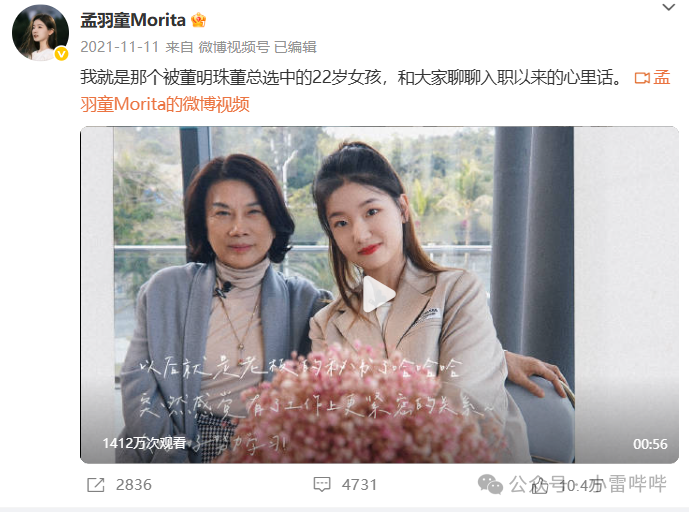Click the 孟羽童 profile avatar
Viewport: 689px width, 512px height.
40,33
